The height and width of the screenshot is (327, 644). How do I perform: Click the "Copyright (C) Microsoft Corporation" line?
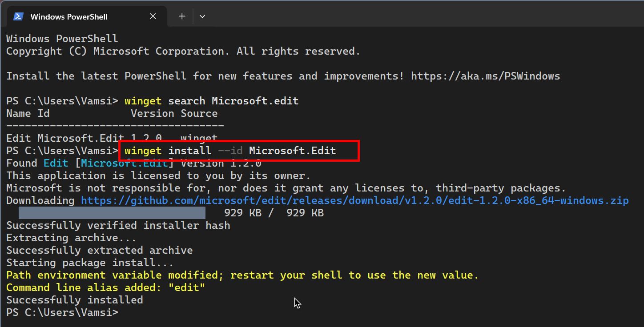183,51
